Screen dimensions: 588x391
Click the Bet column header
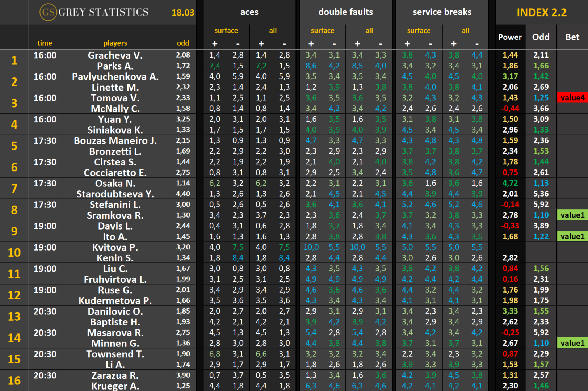[572, 37]
